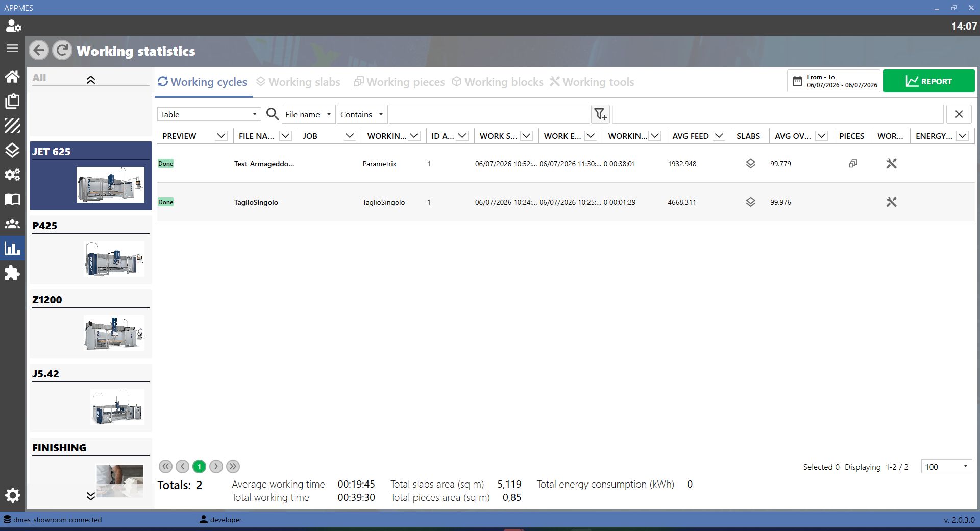This screenshot has width=980, height=531.
Task: Switch to Working pieces tab
Action: pyautogui.click(x=399, y=82)
